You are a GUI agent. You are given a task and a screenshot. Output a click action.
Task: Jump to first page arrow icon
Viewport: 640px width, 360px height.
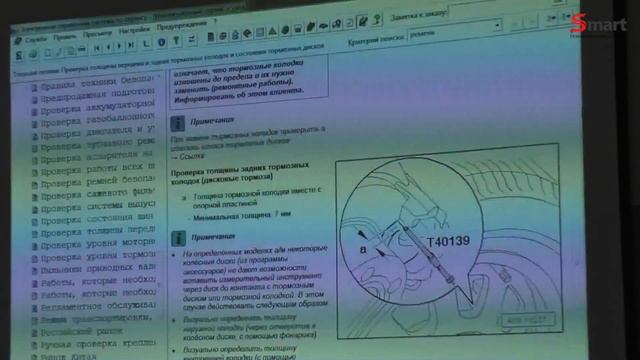[x=97, y=48]
